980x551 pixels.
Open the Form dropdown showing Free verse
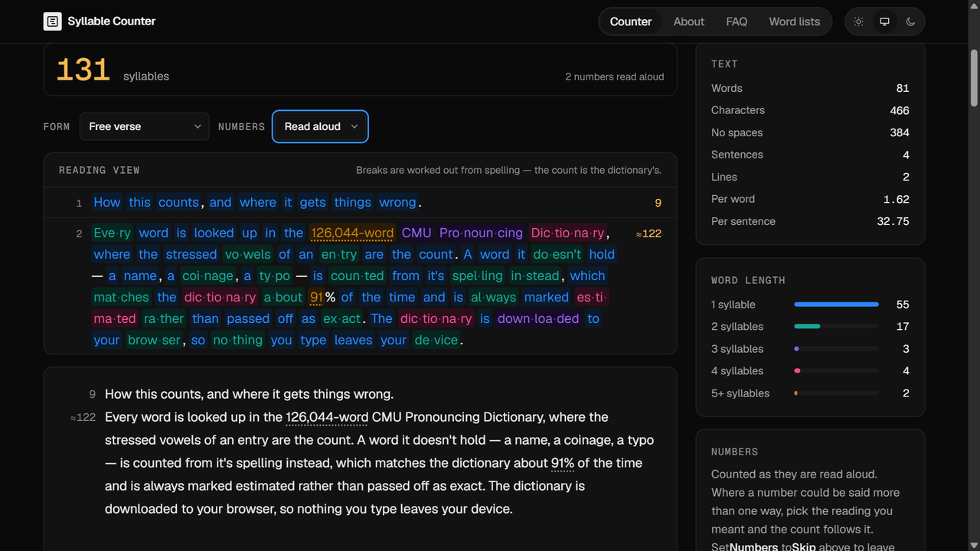(x=144, y=126)
